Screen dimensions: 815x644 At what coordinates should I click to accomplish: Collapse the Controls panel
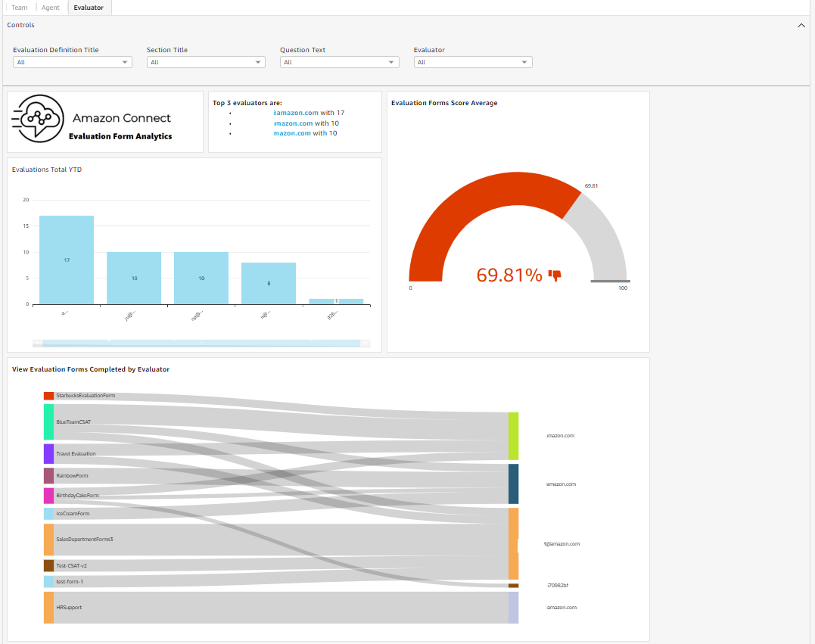click(801, 25)
